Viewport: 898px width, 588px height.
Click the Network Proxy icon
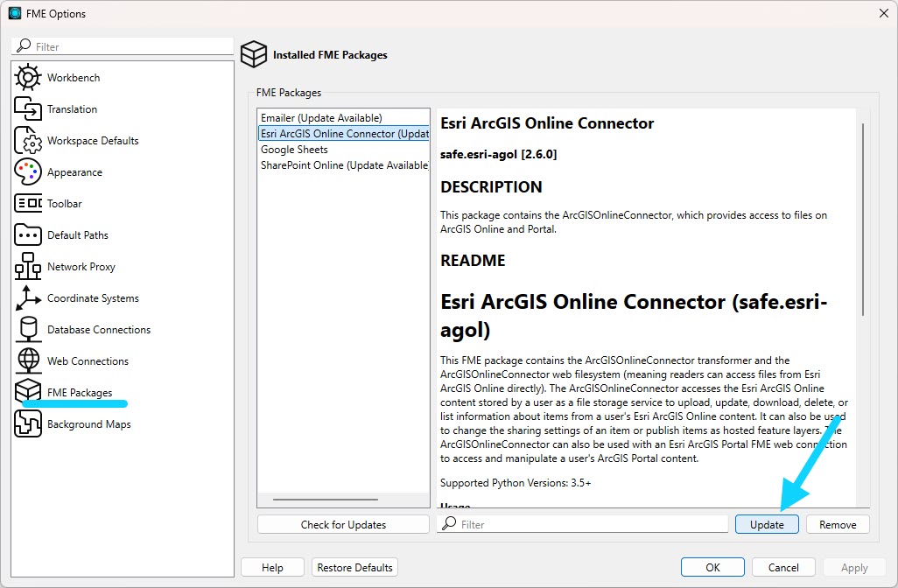27,266
